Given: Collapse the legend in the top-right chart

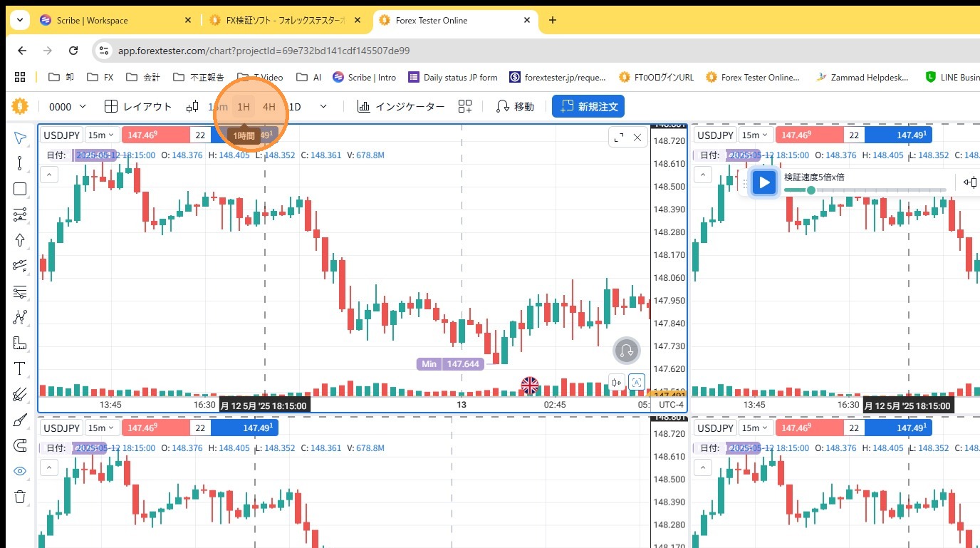Looking at the screenshot, I should pos(703,175).
